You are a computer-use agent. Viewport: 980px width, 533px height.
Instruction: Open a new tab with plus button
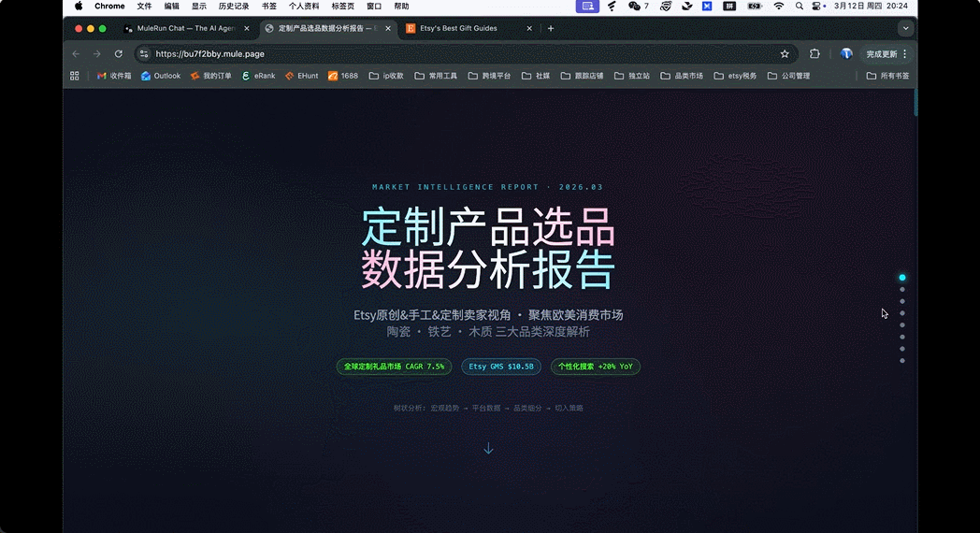[551, 28]
